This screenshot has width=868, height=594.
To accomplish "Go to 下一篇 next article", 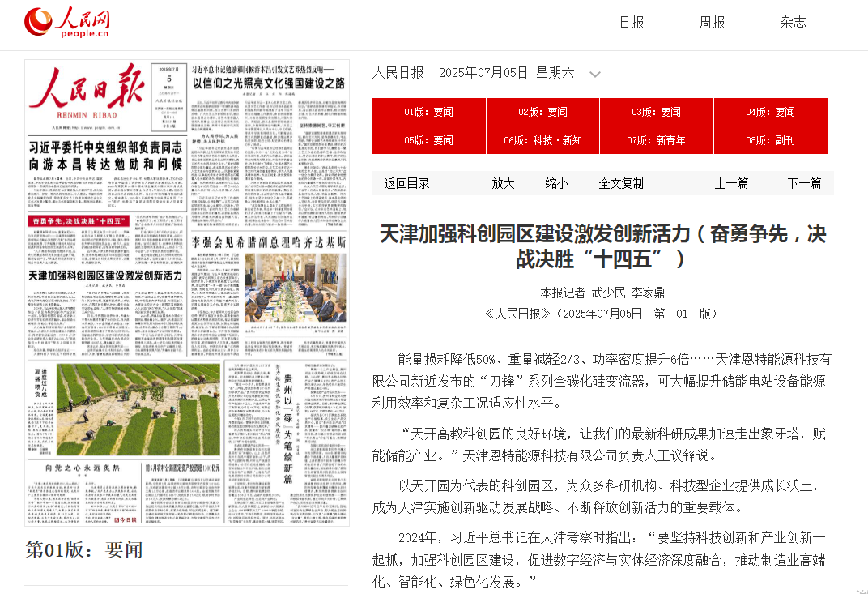I will (x=804, y=183).
